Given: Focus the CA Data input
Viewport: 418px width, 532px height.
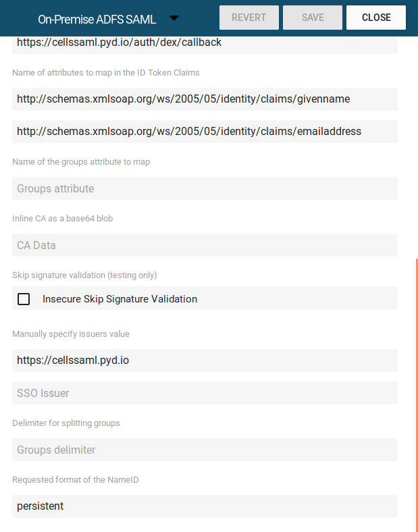Looking at the screenshot, I should pos(205,245).
